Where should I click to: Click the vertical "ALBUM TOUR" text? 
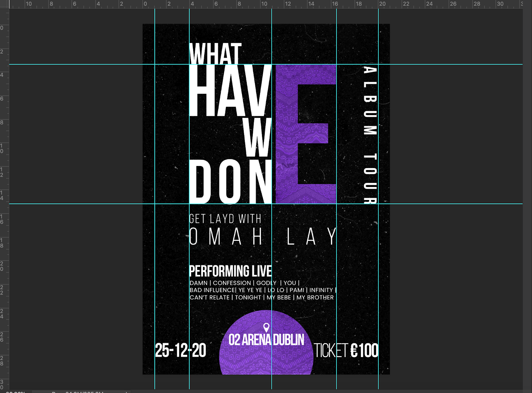pos(370,135)
